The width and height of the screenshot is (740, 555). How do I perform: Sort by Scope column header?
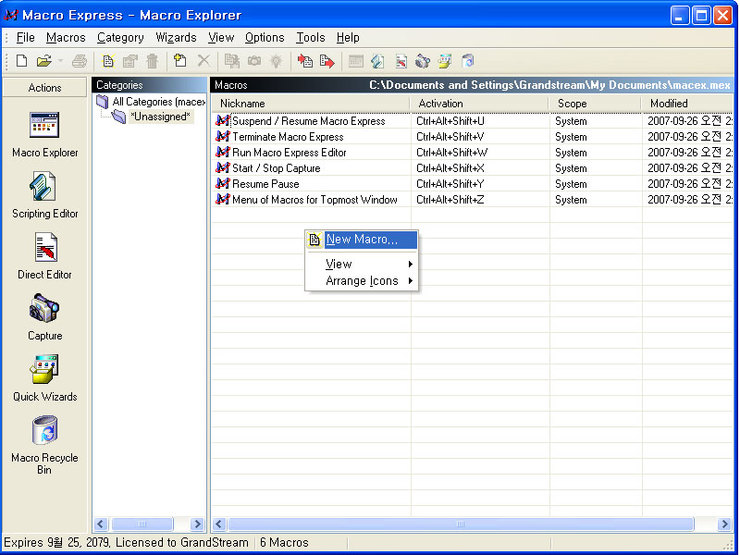point(595,103)
